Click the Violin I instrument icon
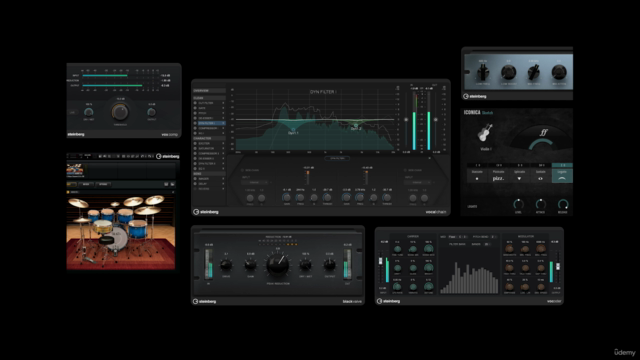Screen dimensions: 640x360 click(485, 133)
